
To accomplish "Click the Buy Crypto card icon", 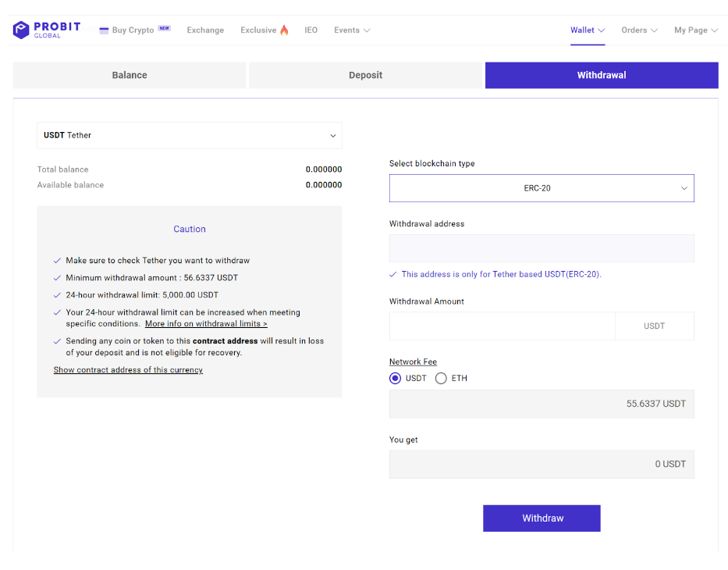I will 104,30.
